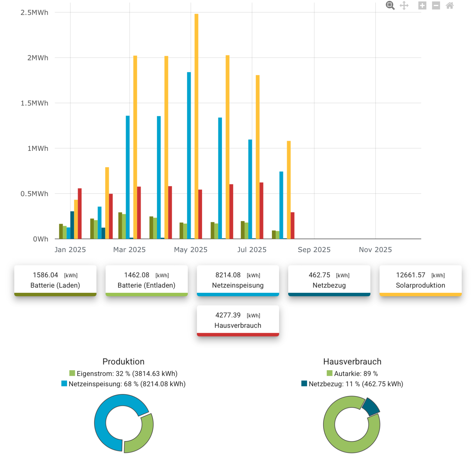Select the blue feed-in bar for March 2025
476x466 pixels.
point(128,177)
